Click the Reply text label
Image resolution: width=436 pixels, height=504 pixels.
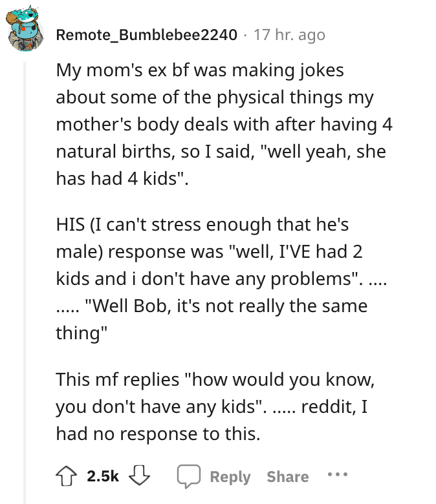230,477
